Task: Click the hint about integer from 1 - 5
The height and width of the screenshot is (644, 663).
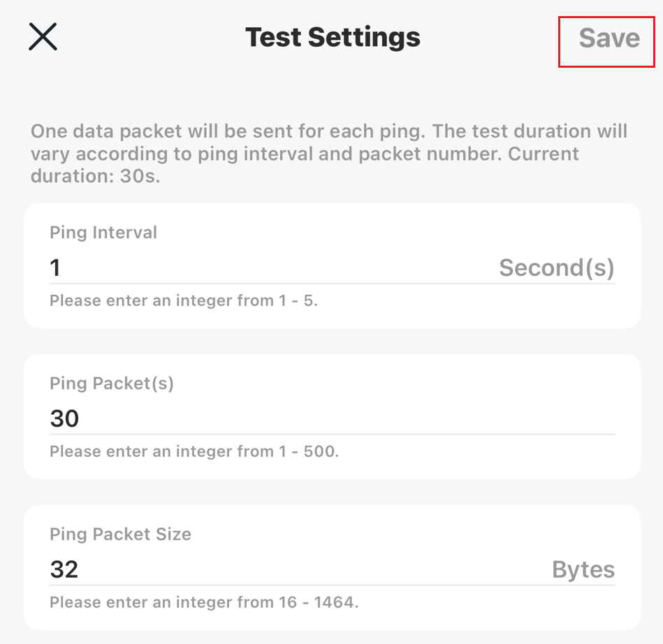Action: [184, 301]
